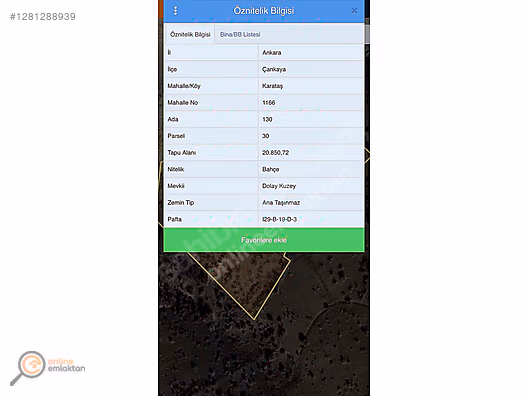Switch to the Öznitelik Bilgisi tab

(x=190, y=35)
